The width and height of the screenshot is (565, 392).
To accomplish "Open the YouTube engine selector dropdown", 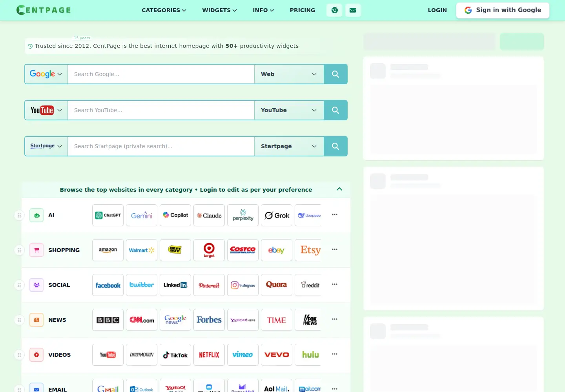I will (x=46, y=110).
